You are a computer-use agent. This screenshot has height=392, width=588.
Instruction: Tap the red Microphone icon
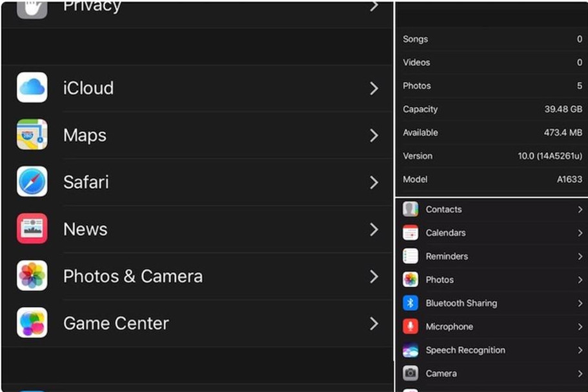point(411,326)
